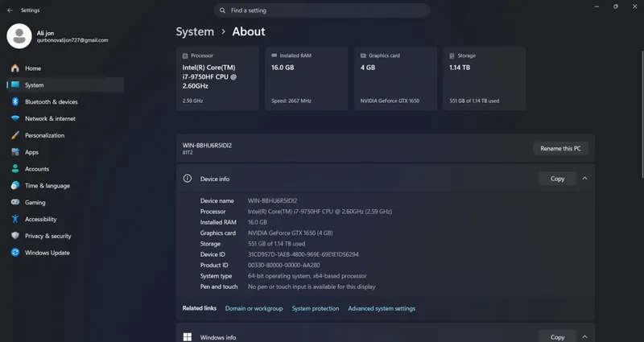Click the Installed RAM card icon
644x342 pixels.
click(274, 56)
